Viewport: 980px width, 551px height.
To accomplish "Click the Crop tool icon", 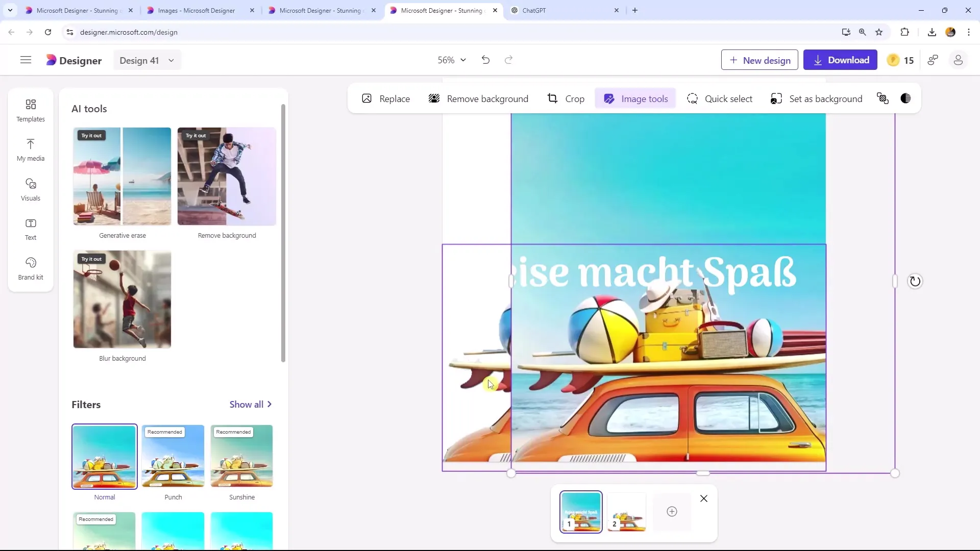I will 552,99.
